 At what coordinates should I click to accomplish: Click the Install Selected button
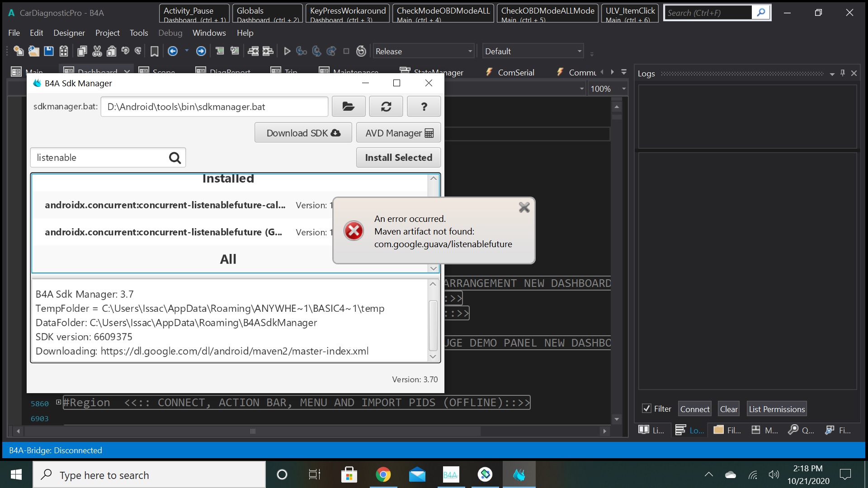398,158
